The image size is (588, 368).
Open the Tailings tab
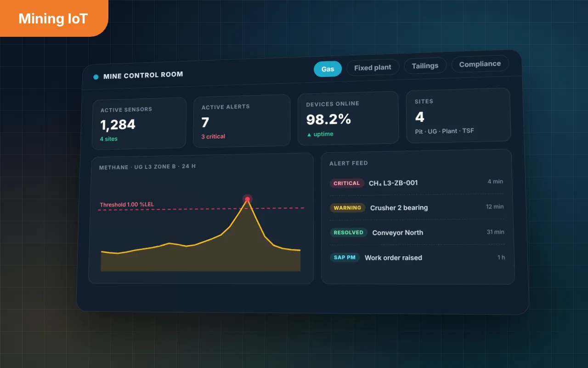425,66
